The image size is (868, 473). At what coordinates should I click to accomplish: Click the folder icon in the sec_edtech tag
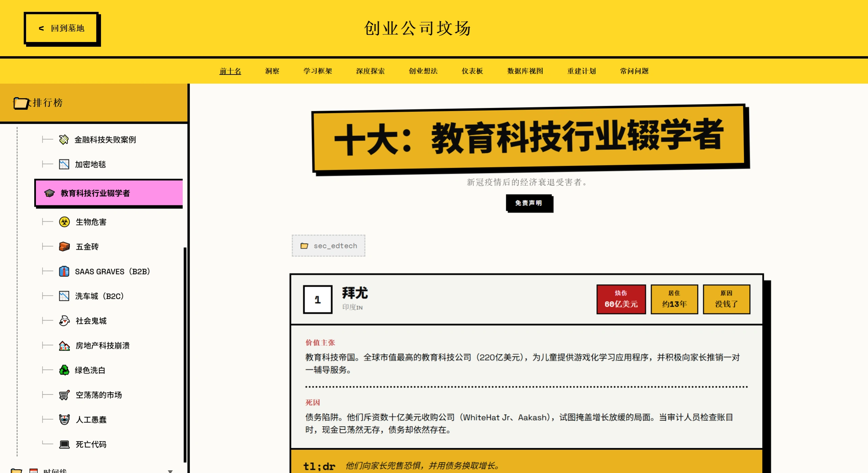[304, 246]
